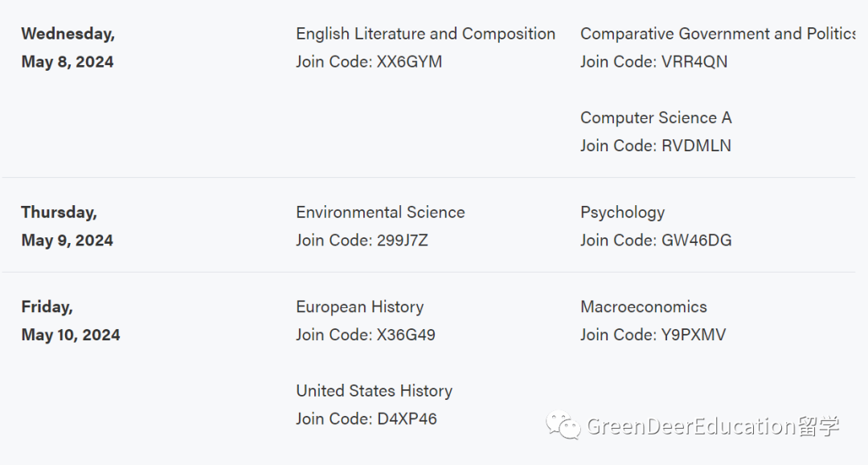Click the GreenDeerEducation watermark text
Image resolution: width=868 pixels, height=465 pixels.
coord(713,426)
